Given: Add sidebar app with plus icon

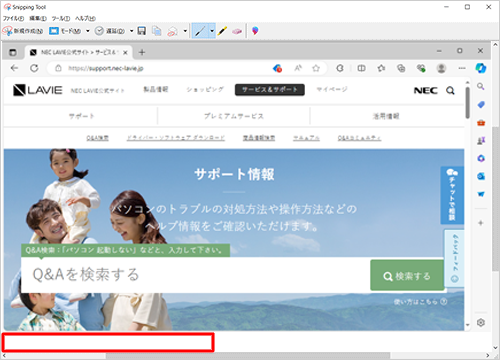Looking at the screenshot, I should tap(481, 223).
